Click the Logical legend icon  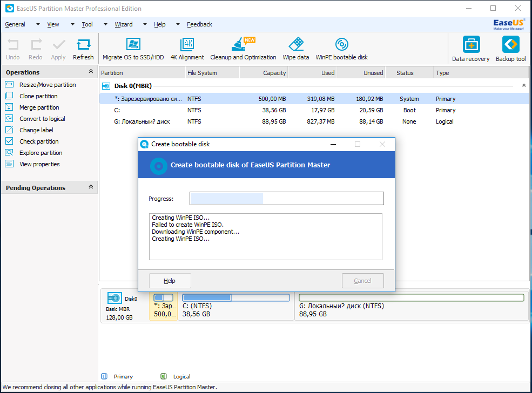click(164, 376)
